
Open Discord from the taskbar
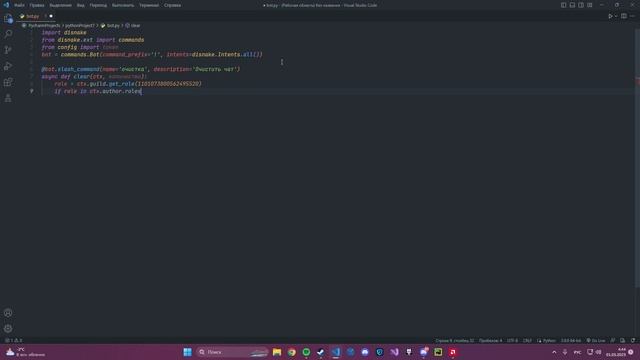(x=365, y=352)
